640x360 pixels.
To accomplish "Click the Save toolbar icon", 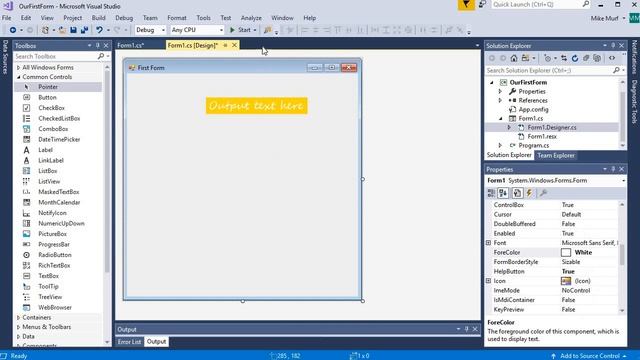I will [73, 30].
